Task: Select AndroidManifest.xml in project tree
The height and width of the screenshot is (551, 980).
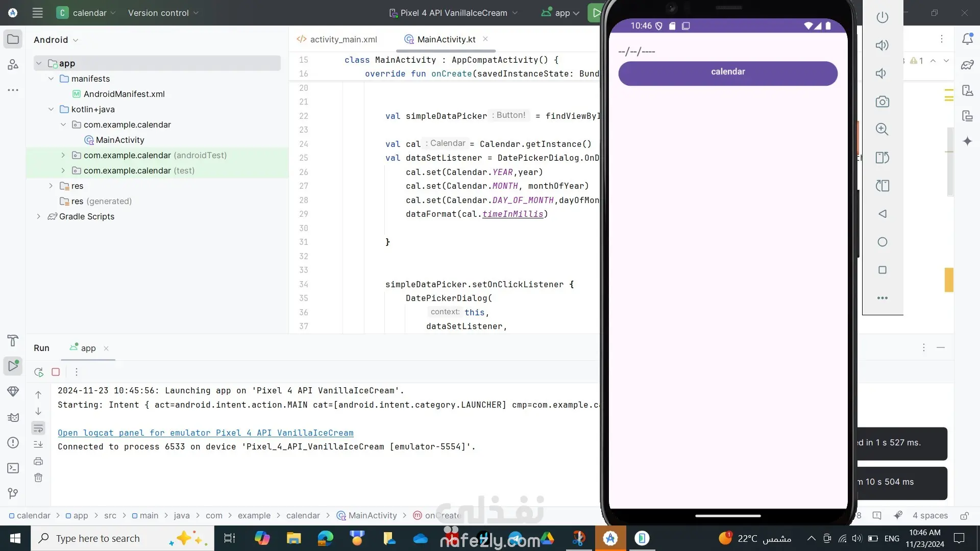Action: [x=124, y=94]
